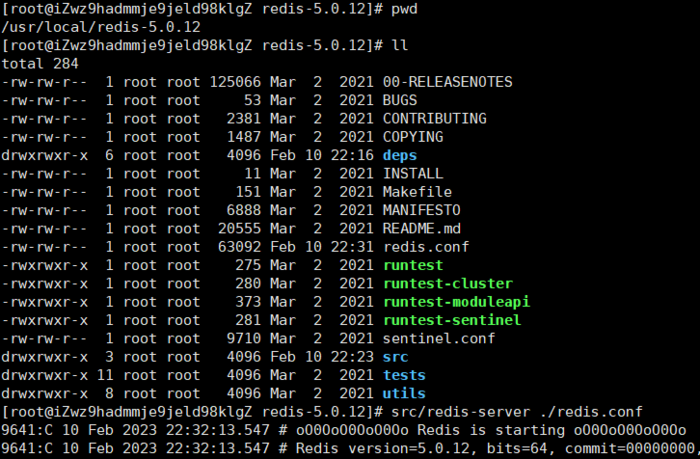This screenshot has height=459, width=700.
Task: Click the runtest-sentinel executable name
Action: [x=452, y=320]
